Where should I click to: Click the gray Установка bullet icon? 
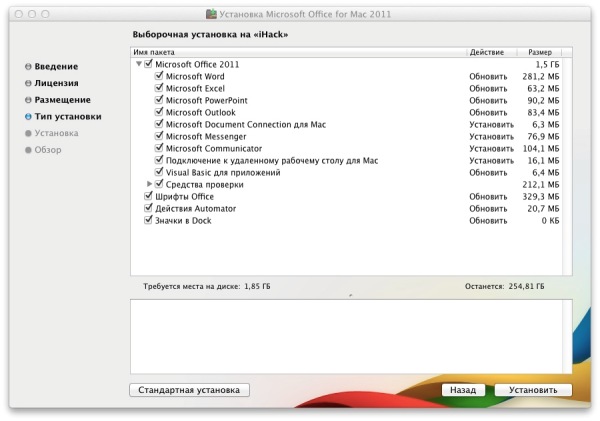28,133
